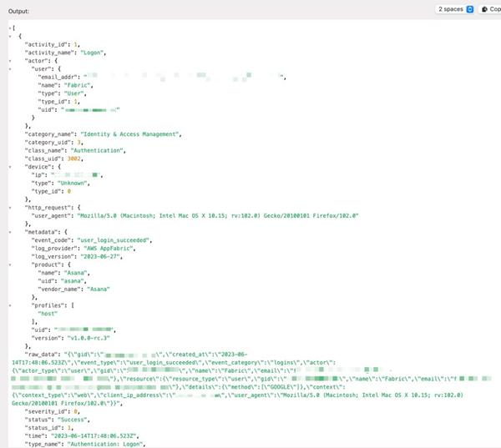The image size is (501, 448).
Task: Collapse the "profiles" array
Action: 8,305
